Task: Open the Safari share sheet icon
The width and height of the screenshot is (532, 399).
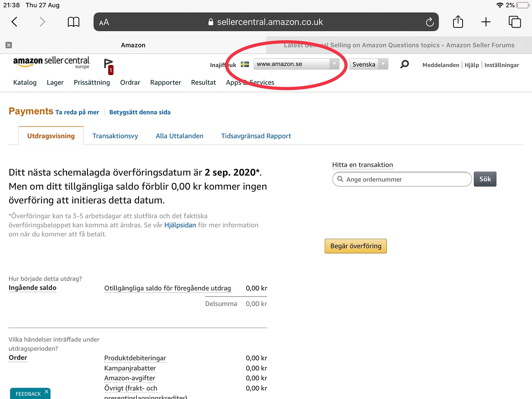Action: (458, 22)
